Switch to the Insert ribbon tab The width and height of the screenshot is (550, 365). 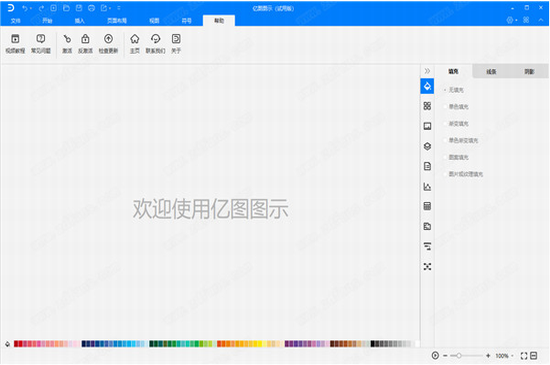pos(80,21)
